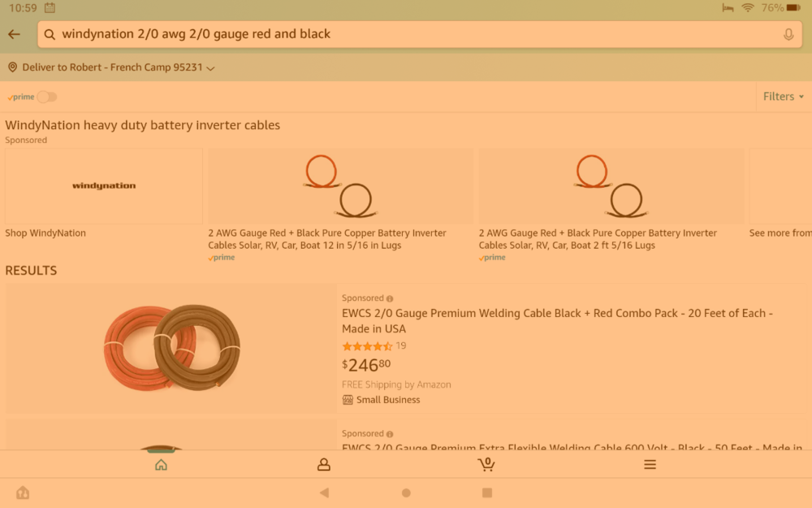Image resolution: width=812 pixels, height=508 pixels.
Task: Tap the back arrow beside the search bar
Action: point(14,33)
